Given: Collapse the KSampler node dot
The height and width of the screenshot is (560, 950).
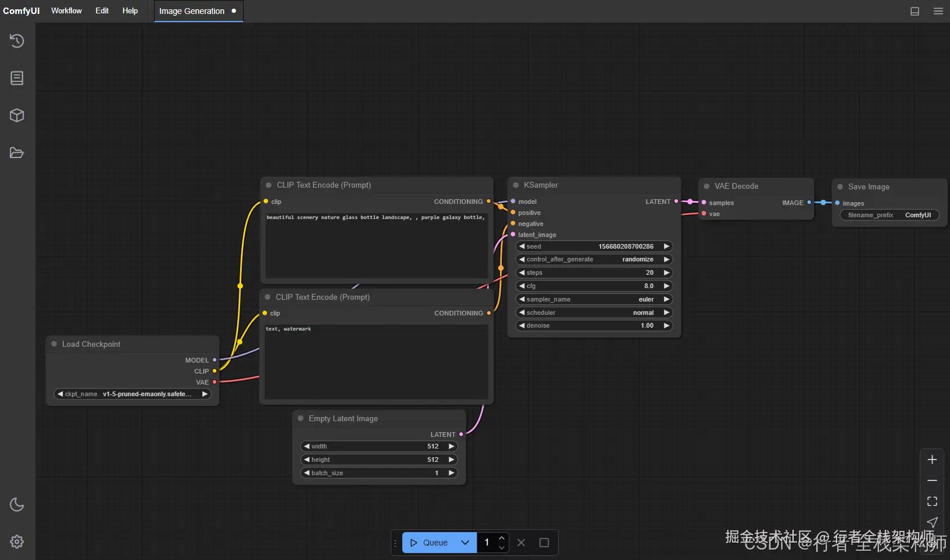Looking at the screenshot, I should click(x=516, y=185).
